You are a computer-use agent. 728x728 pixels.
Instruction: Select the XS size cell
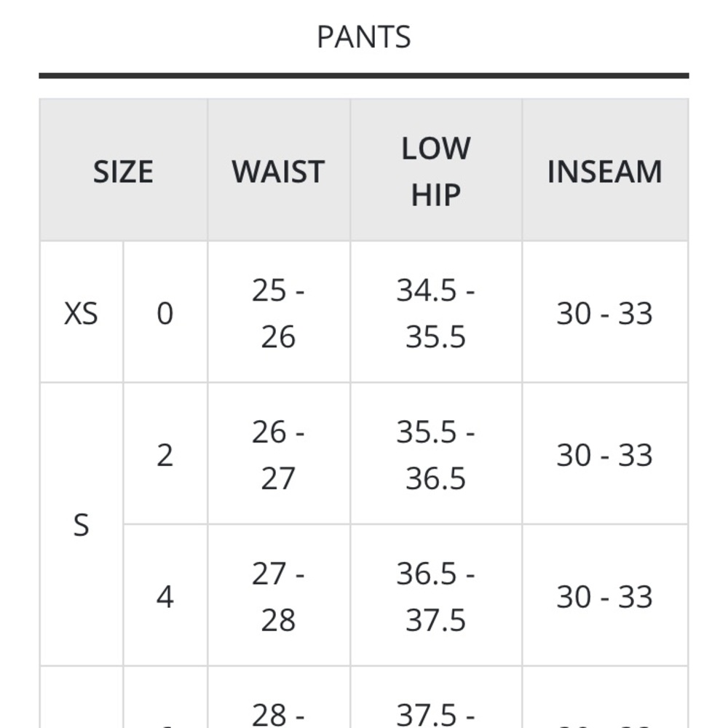point(82,312)
